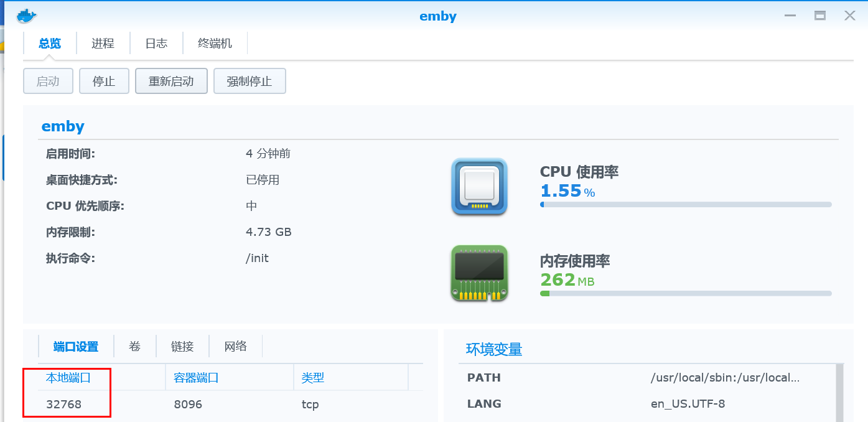Click the 262 MB memory usage value
The width and height of the screenshot is (868, 422).
567,280
